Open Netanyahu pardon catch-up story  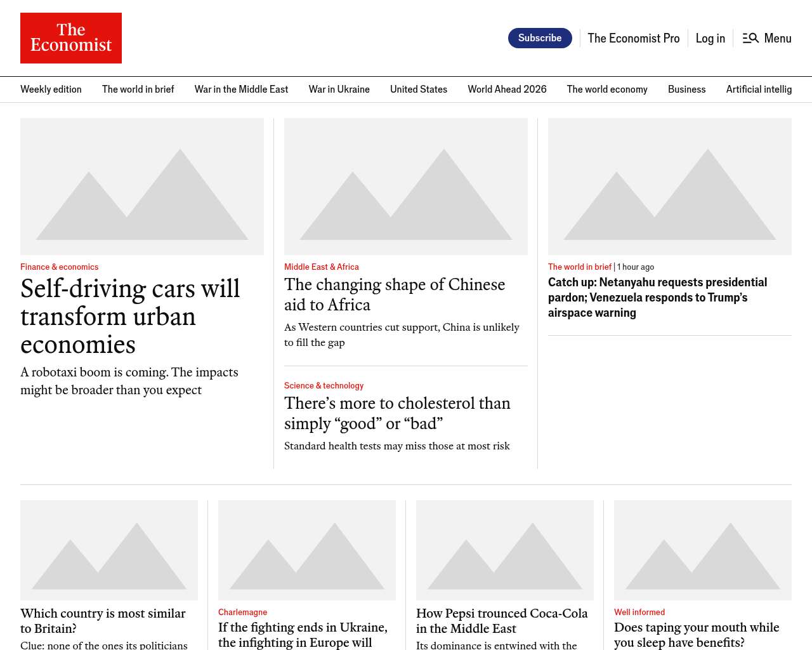[657, 297]
